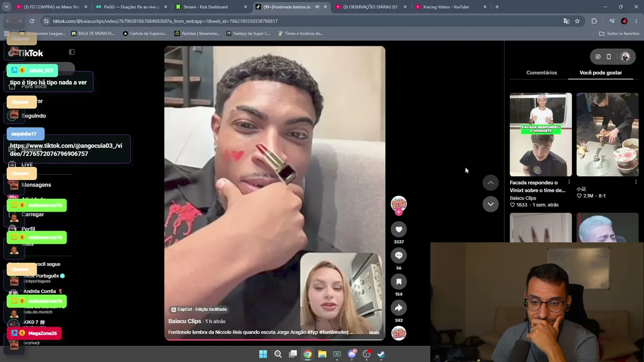Image resolution: width=644 pixels, height=362 pixels.
Task: Open more options for Facada video card
Action: pyautogui.click(x=569, y=182)
